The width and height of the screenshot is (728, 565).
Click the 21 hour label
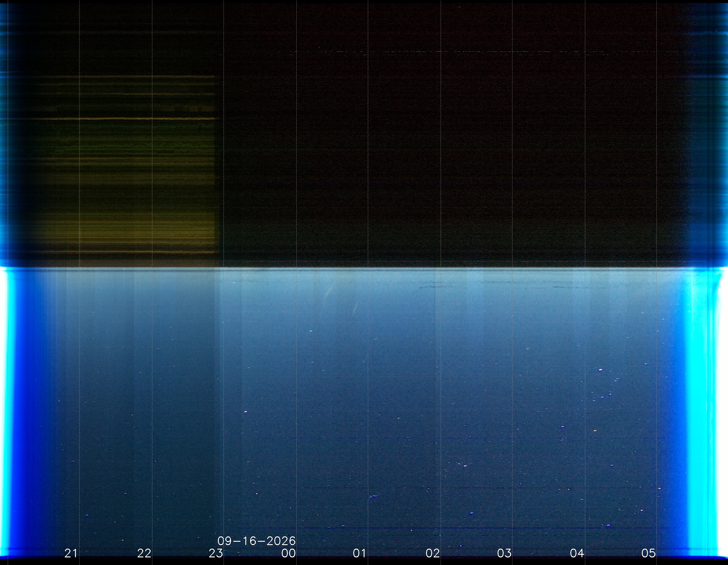point(71,553)
